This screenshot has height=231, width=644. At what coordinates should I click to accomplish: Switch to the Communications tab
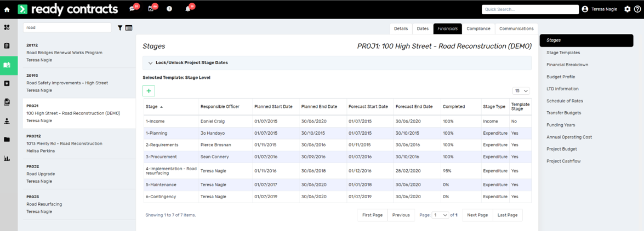[516, 28]
